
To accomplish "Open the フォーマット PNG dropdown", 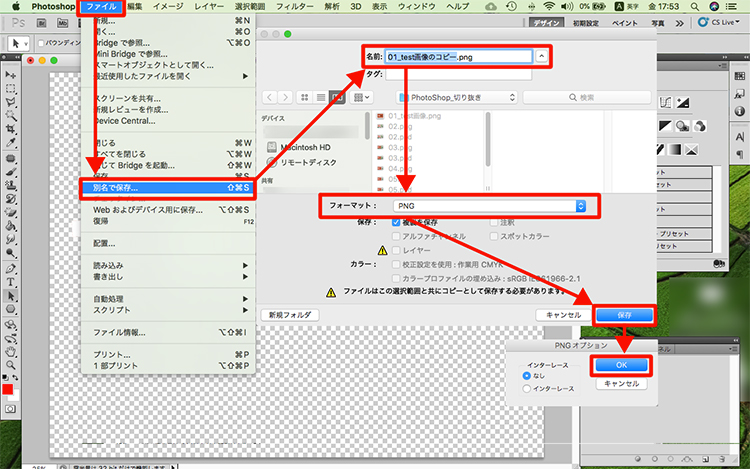I will [489, 206].
